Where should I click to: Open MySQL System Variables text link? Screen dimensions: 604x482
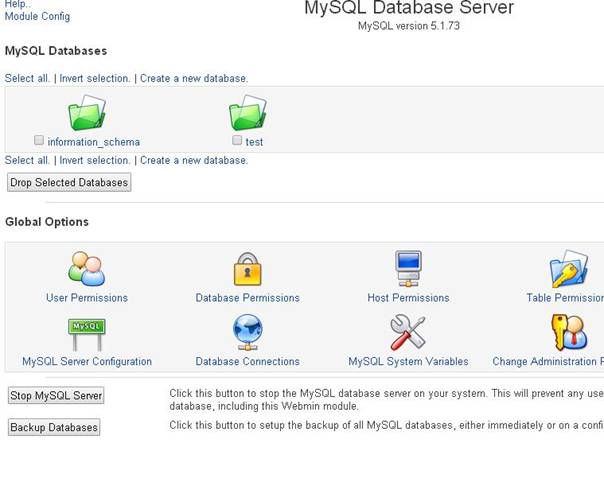pyautogui.click(x=408, y=361)
